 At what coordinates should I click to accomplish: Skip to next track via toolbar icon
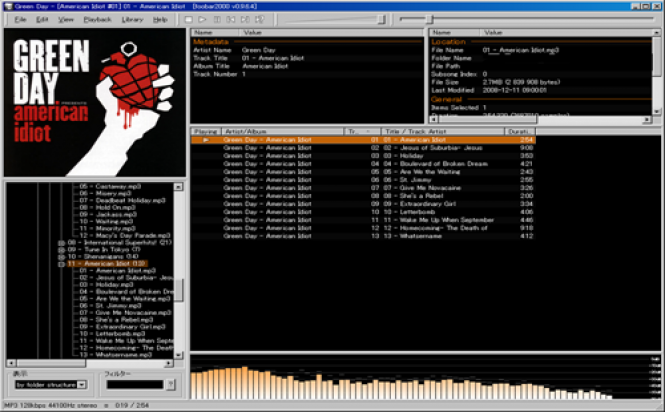click(x=245, y=20)
